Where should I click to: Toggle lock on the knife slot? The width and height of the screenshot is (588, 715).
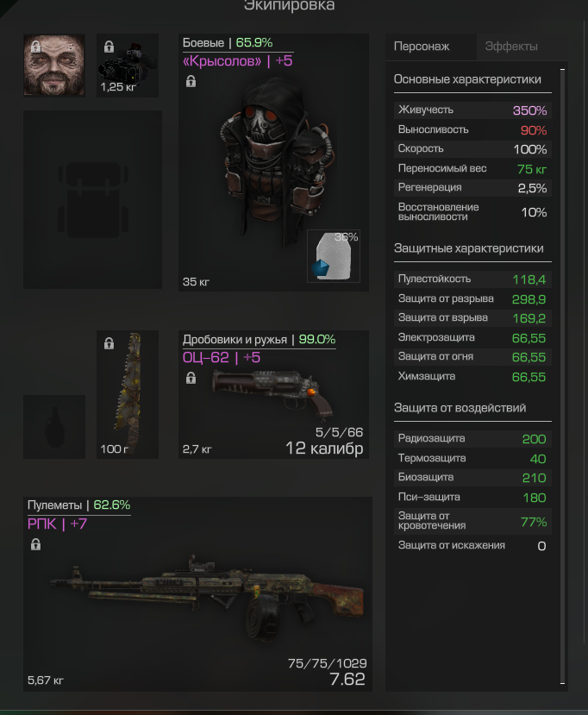pyautogui.click(x=109, y=343)
